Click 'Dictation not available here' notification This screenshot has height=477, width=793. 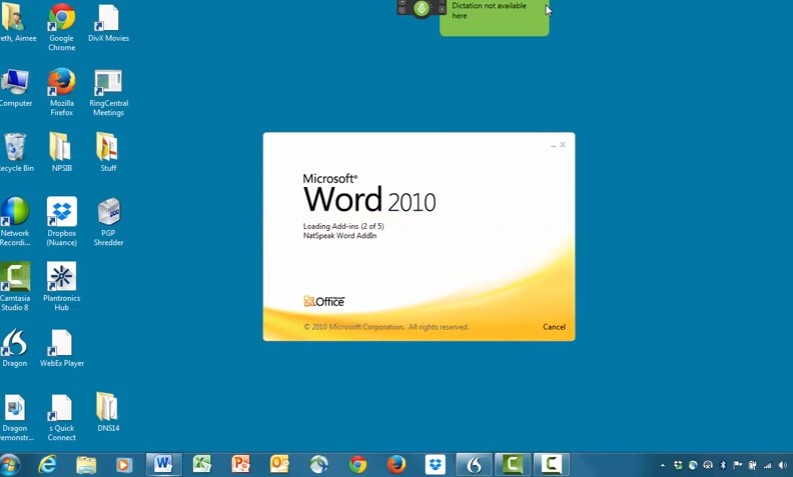[x=495, y=18]
